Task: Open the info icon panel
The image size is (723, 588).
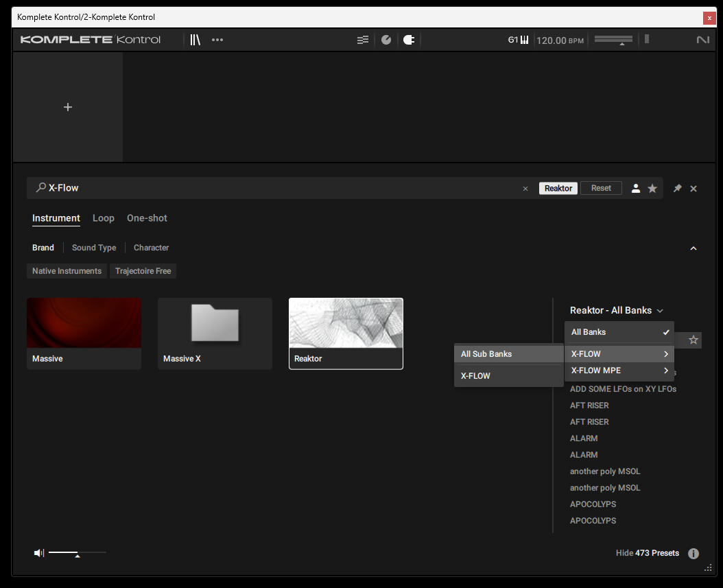Action: pyautogui.click(x=693, y=554)
